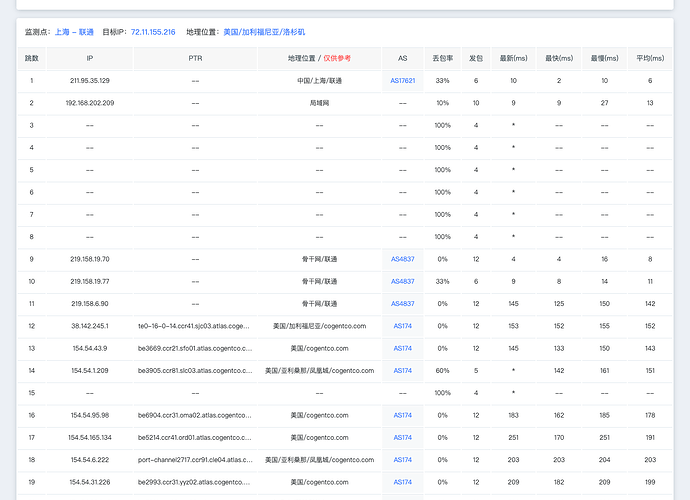690x500 pixels.
Task: Click PTR be2993.ccr31.yyz02 entry
Action: [x=194, y=482]
